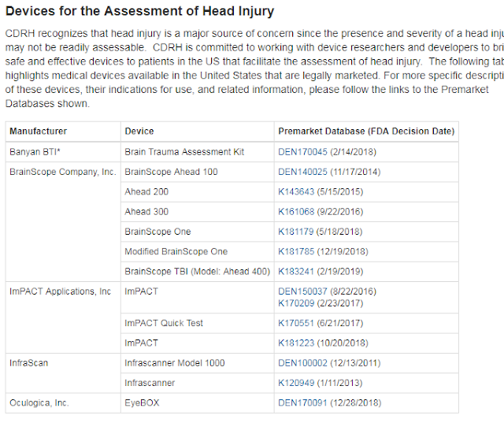Open DEN100002 for Infrascanner Model 1000
This screenshot has width=504, height=434.
pos(302,363)
